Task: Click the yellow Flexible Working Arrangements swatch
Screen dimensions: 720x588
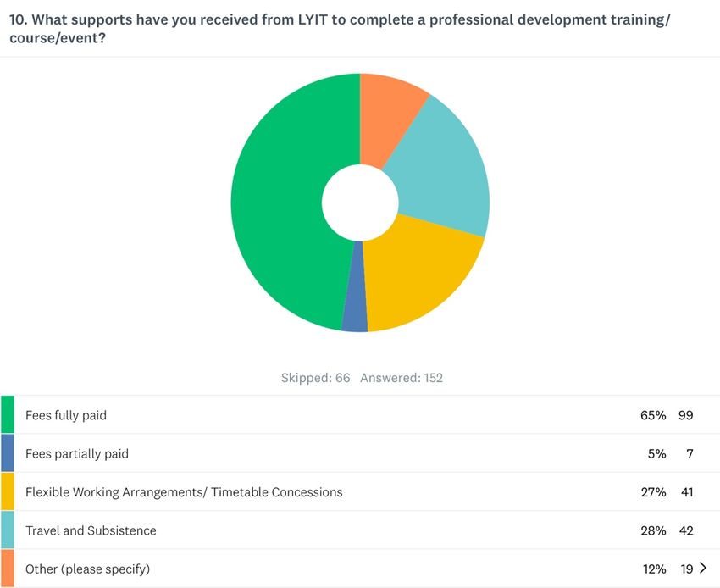Action: pos(8,491)
